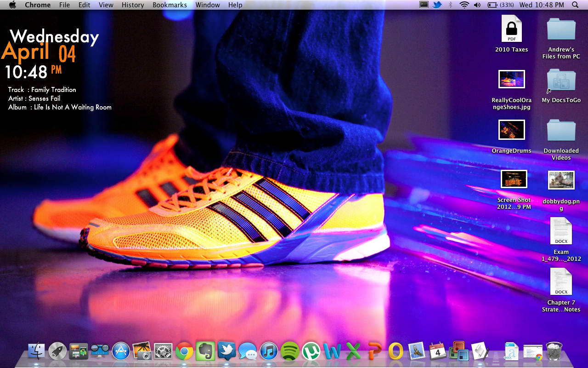
Task: Open uTorrent from the Dock
Action: 311,351
